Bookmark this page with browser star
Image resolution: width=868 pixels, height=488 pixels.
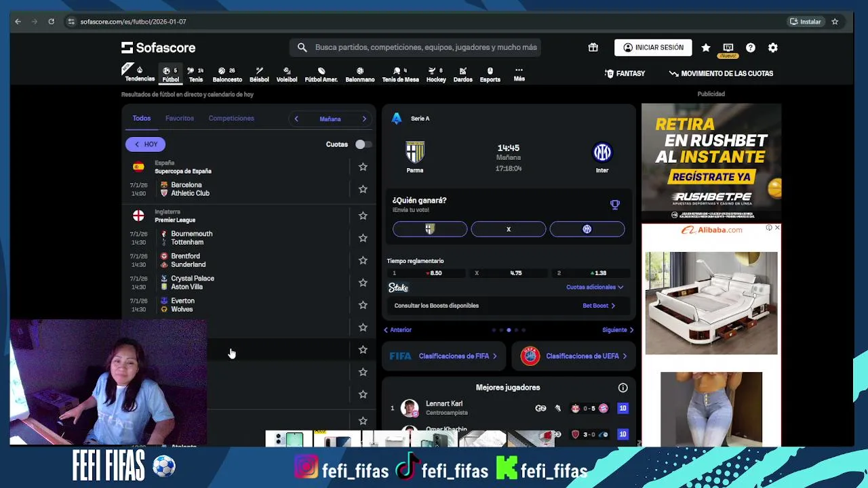[835, 22]
